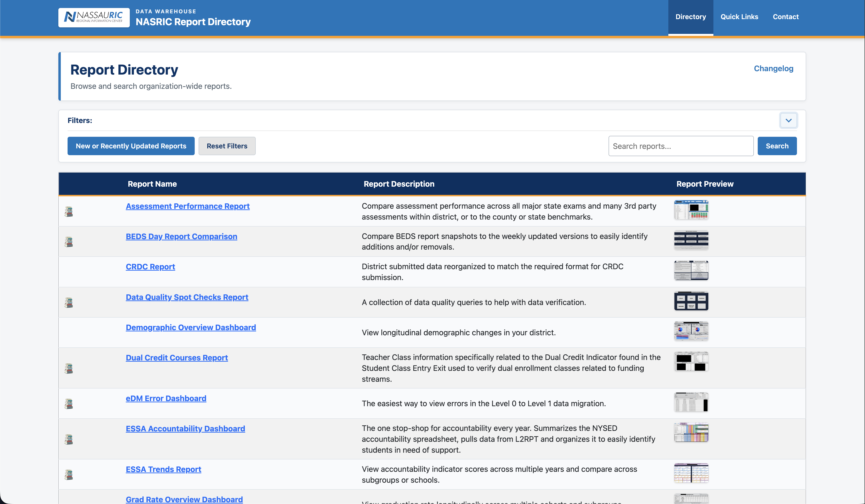Click the BEDS Day Report Comparison preview thumbnail
The image size is (865, 504).
click(x=691, y=240)
